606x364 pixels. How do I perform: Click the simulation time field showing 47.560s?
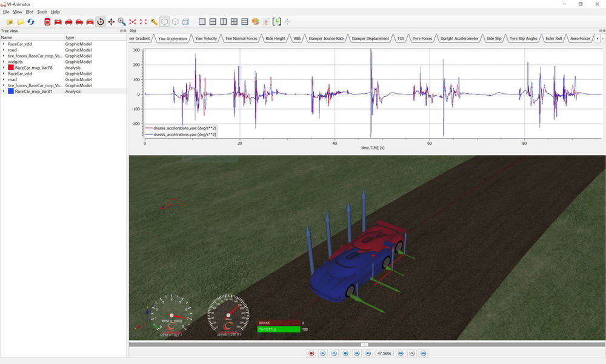coord(384,353)
